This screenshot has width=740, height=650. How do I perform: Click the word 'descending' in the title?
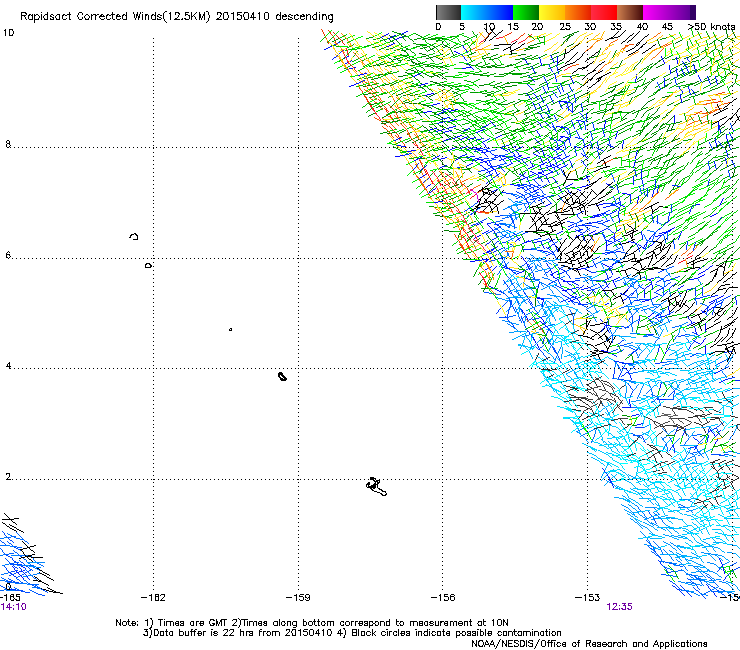304,17
